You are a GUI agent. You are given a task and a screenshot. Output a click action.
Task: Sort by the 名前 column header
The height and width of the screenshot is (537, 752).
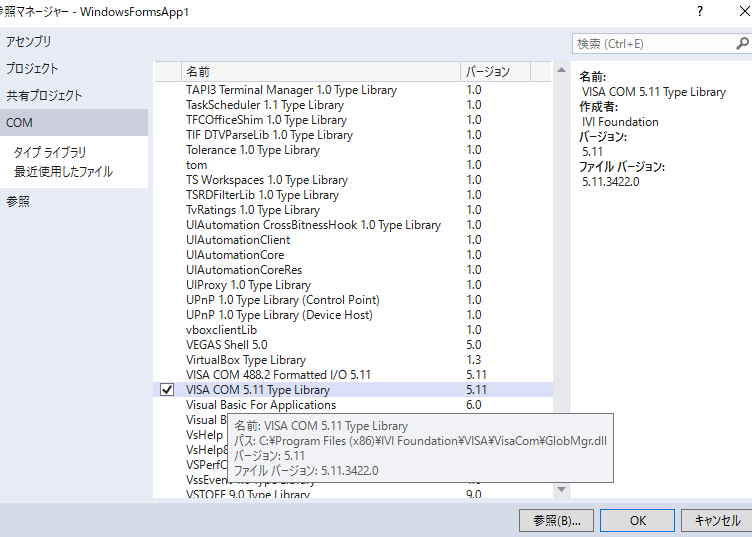pos(321,71)
